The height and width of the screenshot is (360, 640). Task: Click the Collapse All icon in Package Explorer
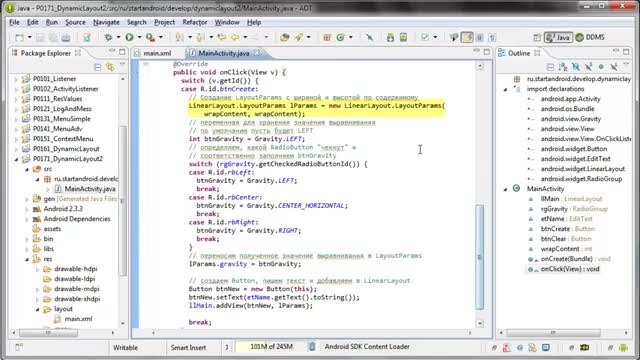click(x=98, y=67)
